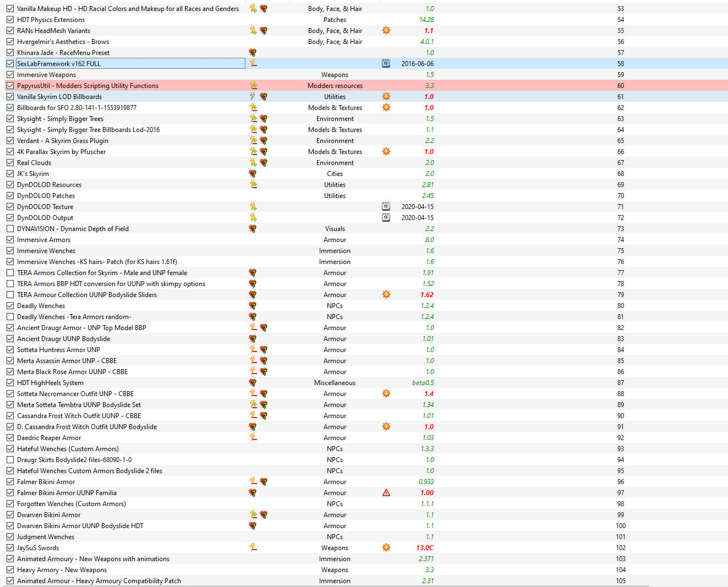Toggle the Judgment Wenches checkbox off

click(x=10, y=536)
